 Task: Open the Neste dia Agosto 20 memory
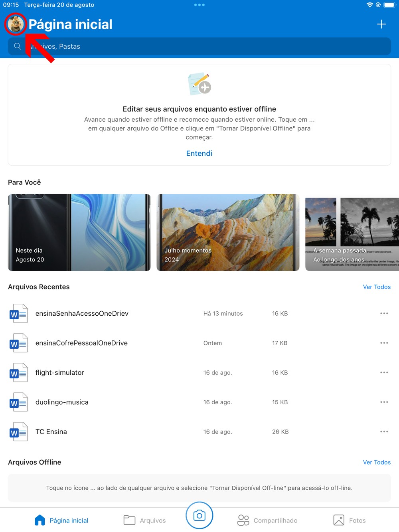pyautogui.click(x=79, y=233)
